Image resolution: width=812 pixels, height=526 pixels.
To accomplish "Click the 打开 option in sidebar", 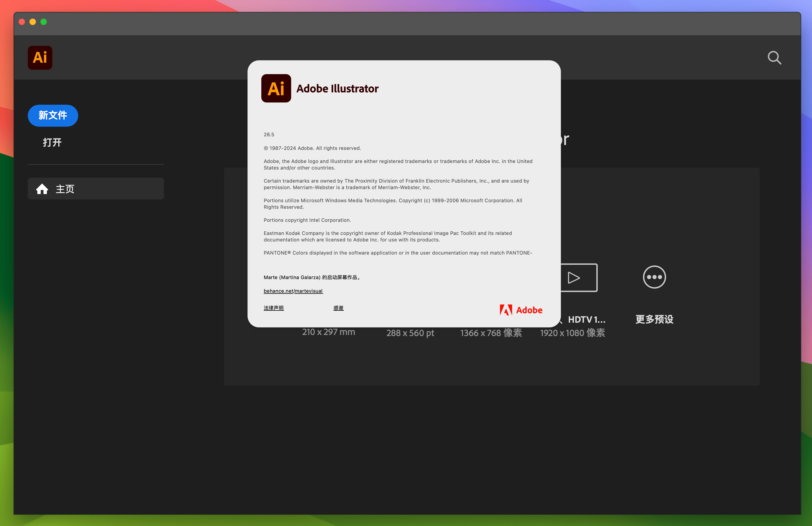I will click(52, 142).
